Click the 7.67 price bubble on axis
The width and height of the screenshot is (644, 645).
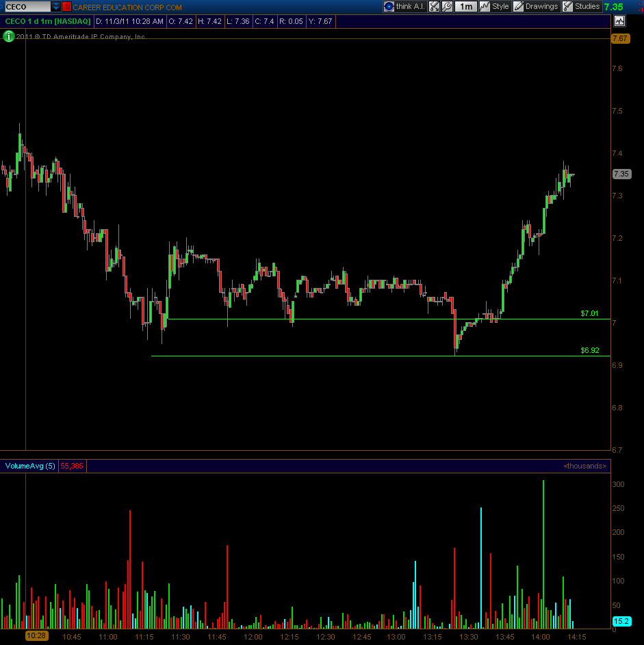pyautogui.click(x=620, y=39)
